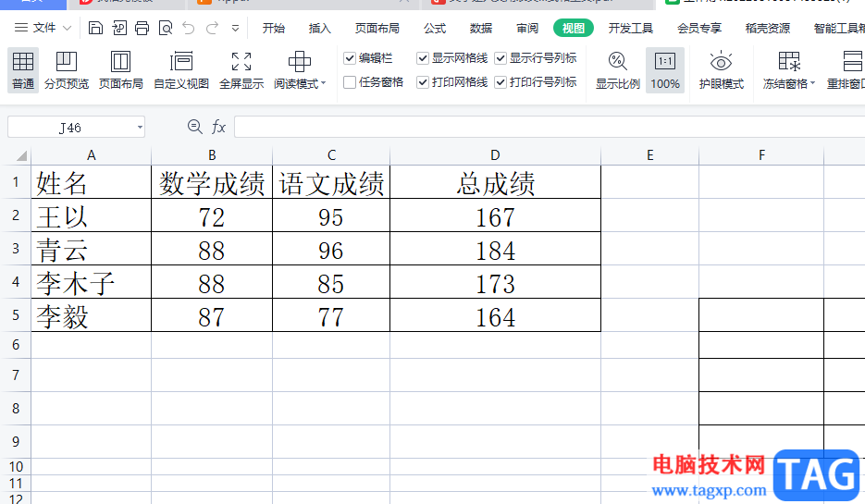Click cell with value 96
Viewport: 865px width, 504px height.
coord(331,249)
